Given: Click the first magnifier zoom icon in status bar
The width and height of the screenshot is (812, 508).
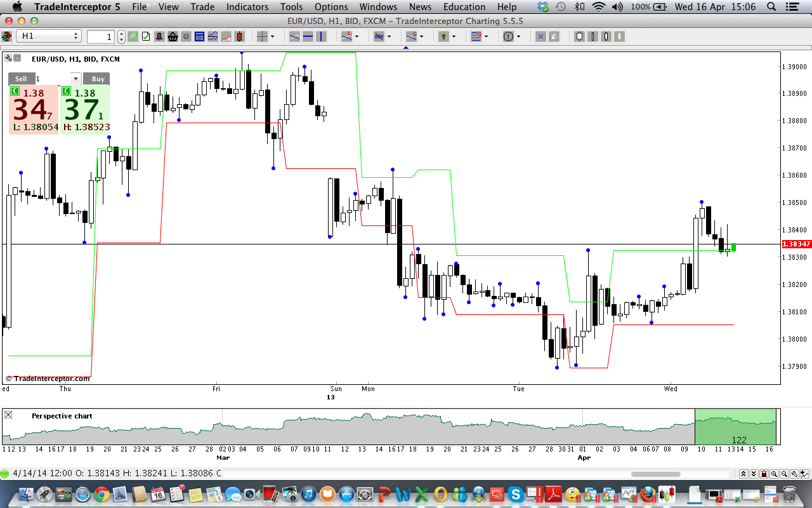Looking at the screenshot, I should [774, 474].
